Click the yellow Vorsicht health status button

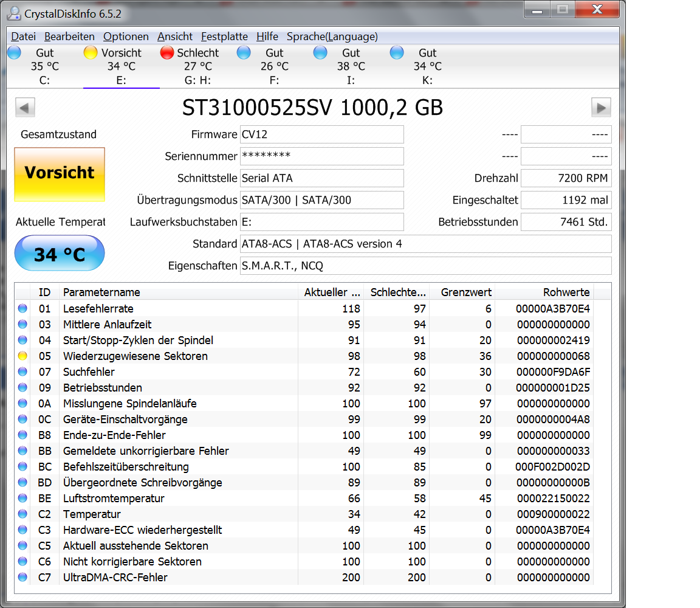point(60,174)
